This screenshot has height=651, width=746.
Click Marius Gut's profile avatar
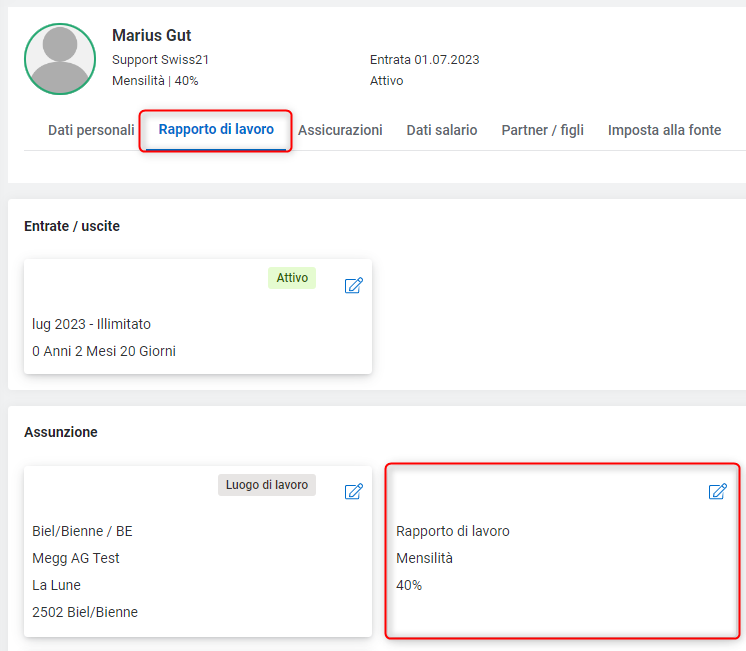pos(60,59)
